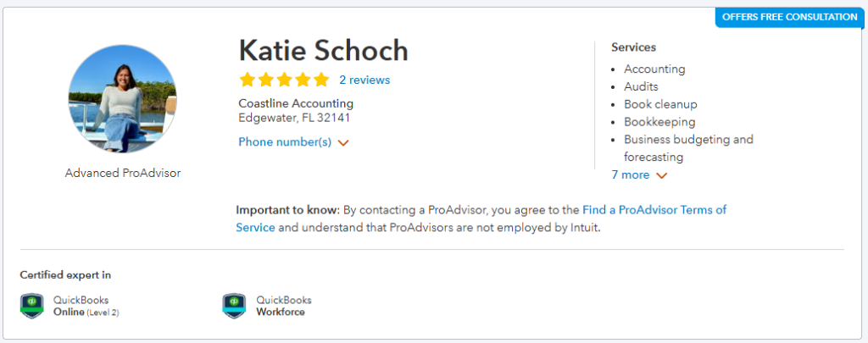The image size is (868, 343).
Task: Click the Offers Free Consultation banner
Action: click(x=790, y=17)
